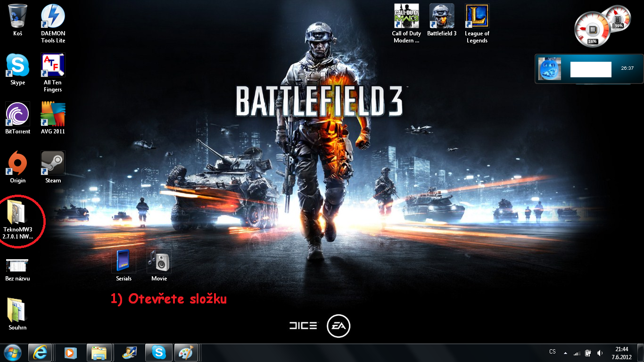The height and width of the screenshot is (362, 644).
Task: Show hidden system tray icons
Action: pyautogui.click(x=566, y=353)
